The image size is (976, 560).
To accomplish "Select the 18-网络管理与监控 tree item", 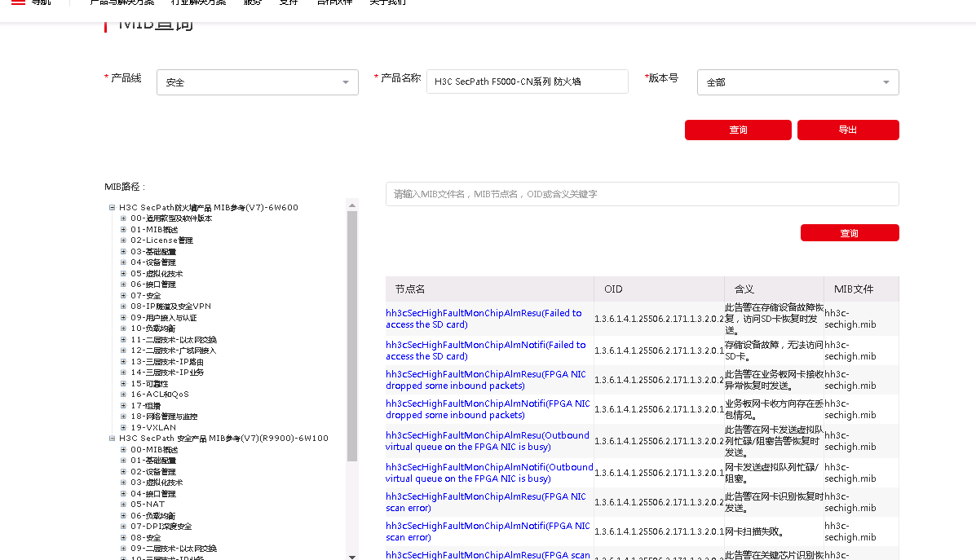I will [x=164, y=417].
